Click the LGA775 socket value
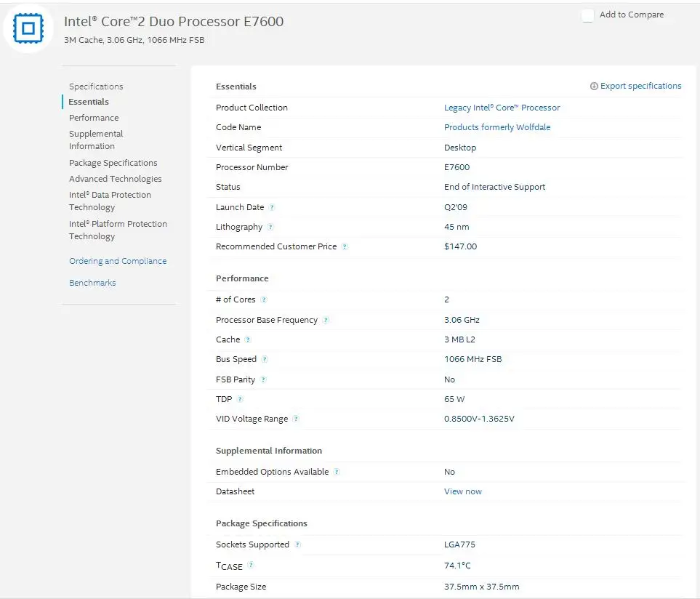The image size is (700, 599). tap(459, 544)
